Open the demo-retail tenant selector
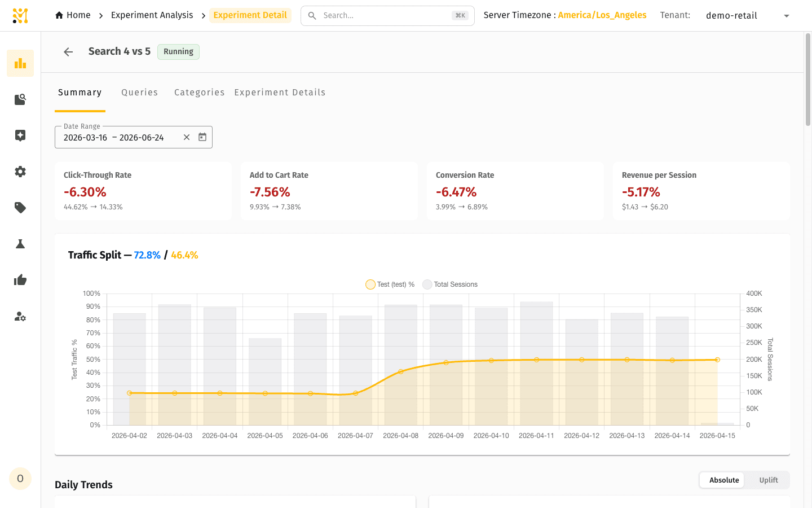 (x=748, y=16)
